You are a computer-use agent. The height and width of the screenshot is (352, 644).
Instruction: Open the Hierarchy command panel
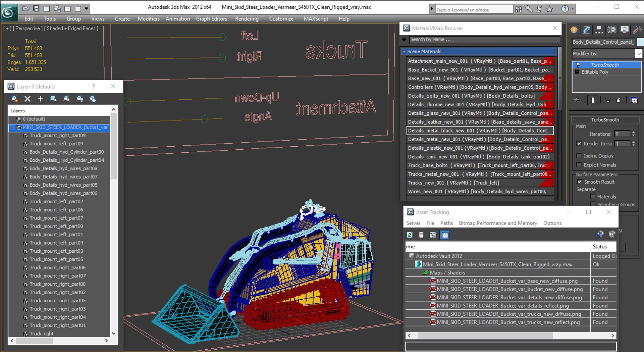[x=599, y=30]
